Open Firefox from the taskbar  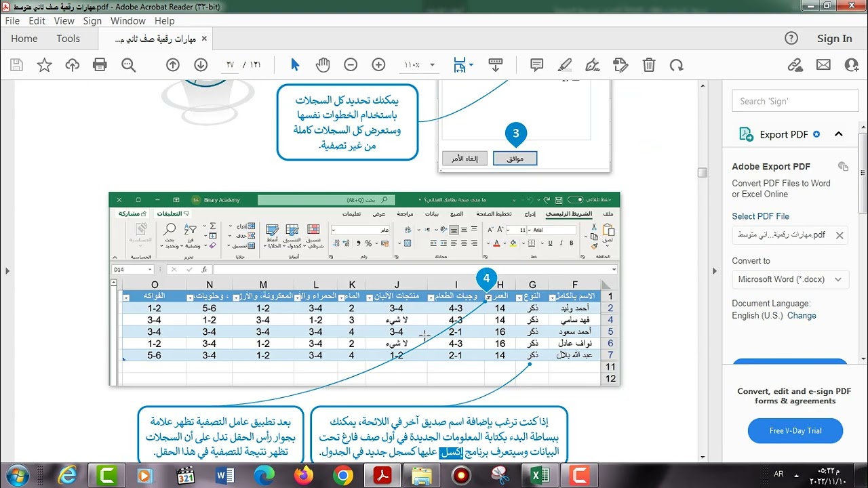coord(304,476)
